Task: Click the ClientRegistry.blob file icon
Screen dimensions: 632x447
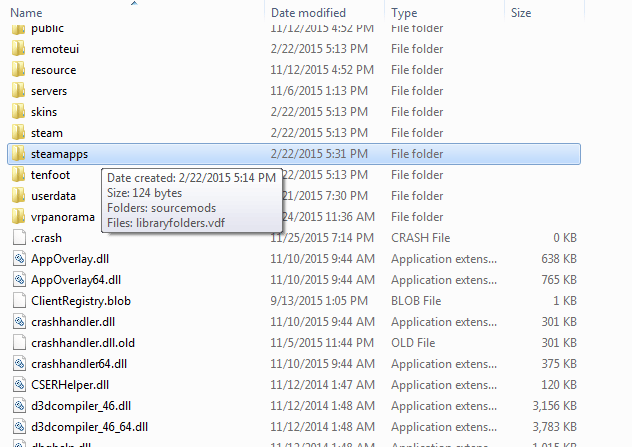Action: tap(19, 301)
